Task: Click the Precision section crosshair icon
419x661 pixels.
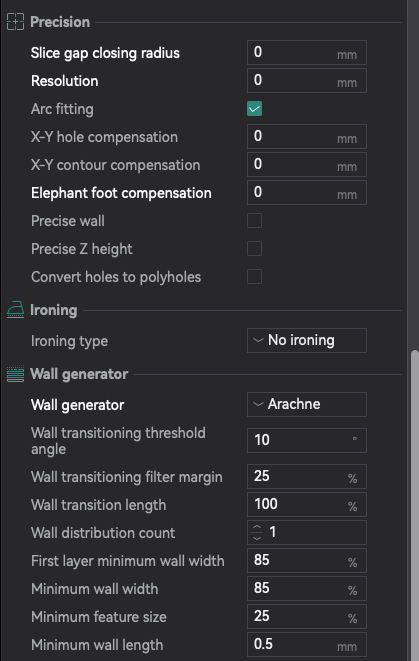Action: click(15, 22)
